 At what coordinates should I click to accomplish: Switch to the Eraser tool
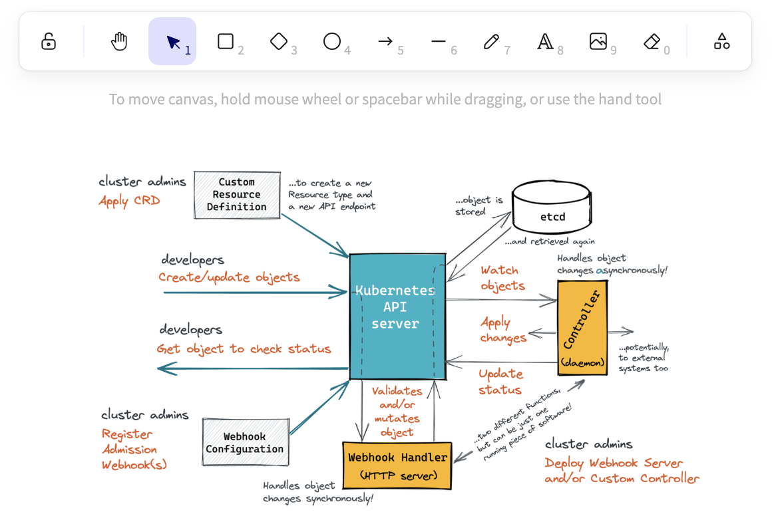click(x=652, y=41)
